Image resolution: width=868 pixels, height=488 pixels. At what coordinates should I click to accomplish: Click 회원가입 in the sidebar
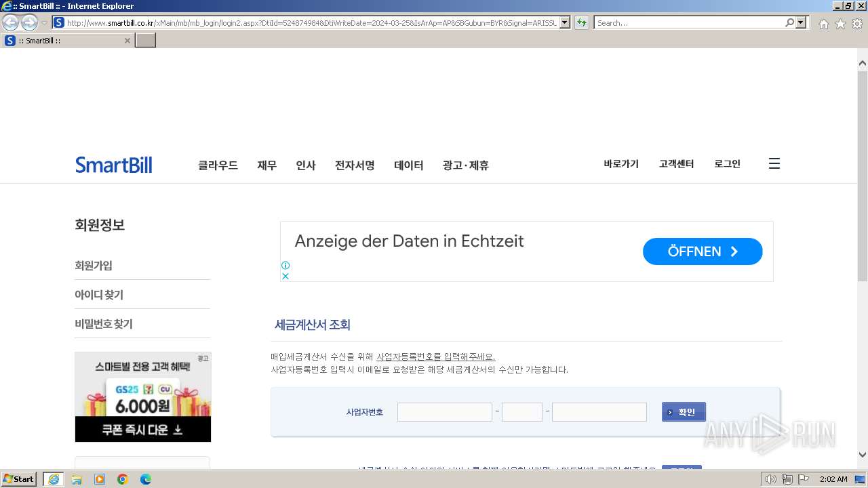94,265
